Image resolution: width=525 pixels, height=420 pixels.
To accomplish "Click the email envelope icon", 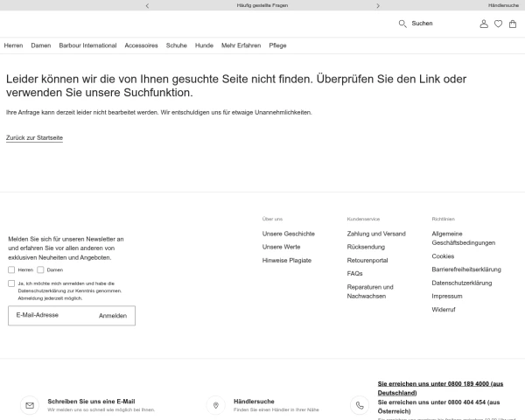I will coord(30,405).
